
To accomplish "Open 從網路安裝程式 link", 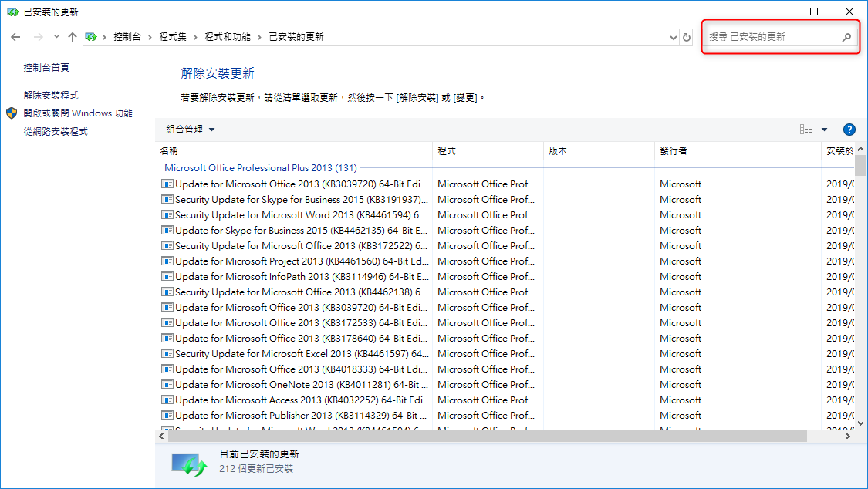I will (x=56, y=132).
